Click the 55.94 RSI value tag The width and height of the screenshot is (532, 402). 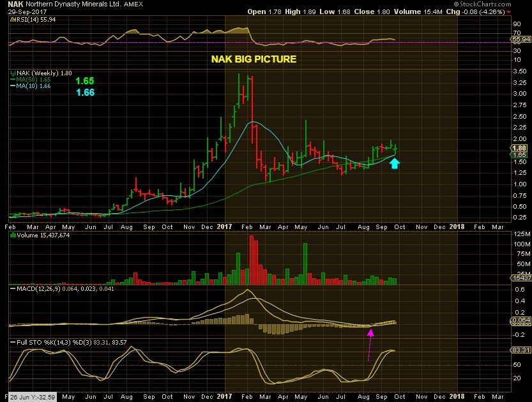[521, 40]
